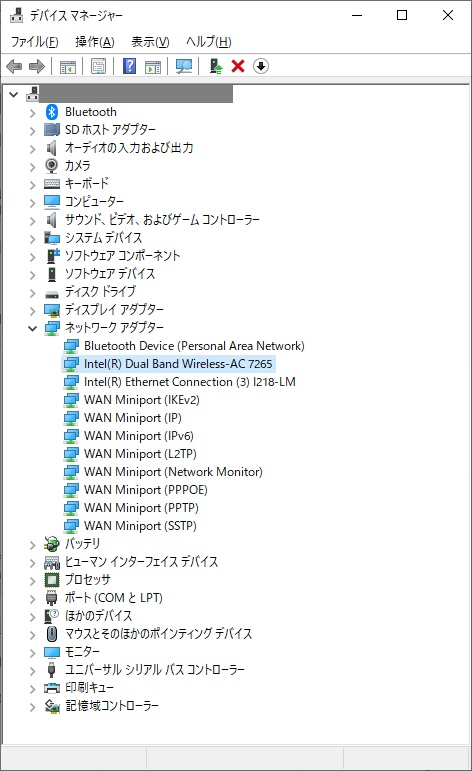Screen dimensions: 472x771
Task: Click the Update driver toolbar icon
Action: 215,66
